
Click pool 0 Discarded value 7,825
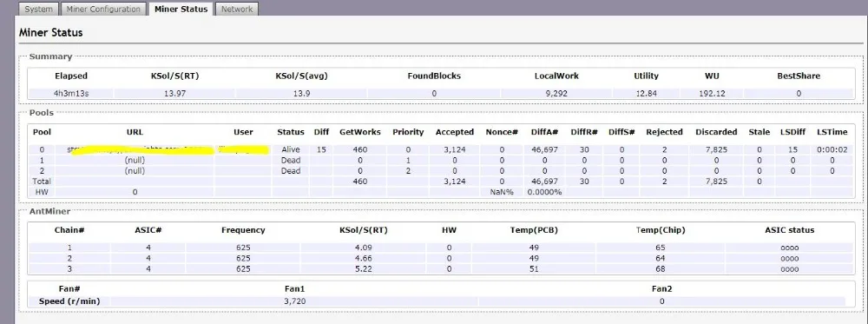716,149
